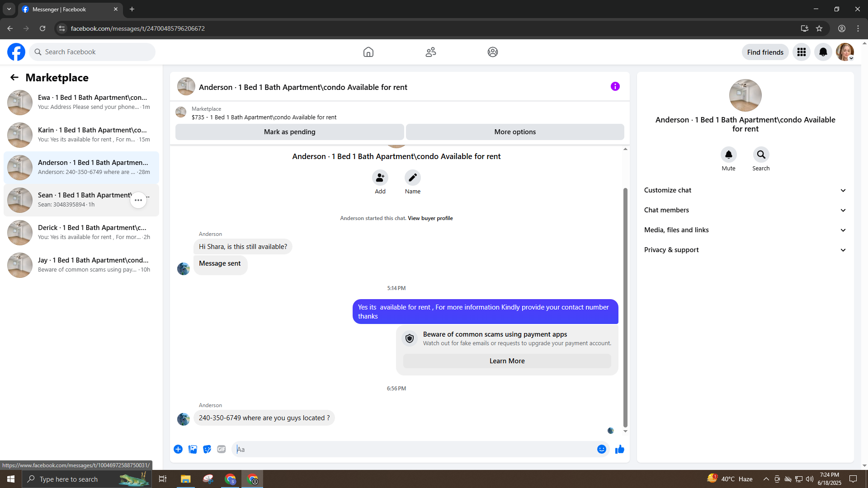Send a thumbs-up like
This screenshot has height=488, width=868.
[620, 449]
